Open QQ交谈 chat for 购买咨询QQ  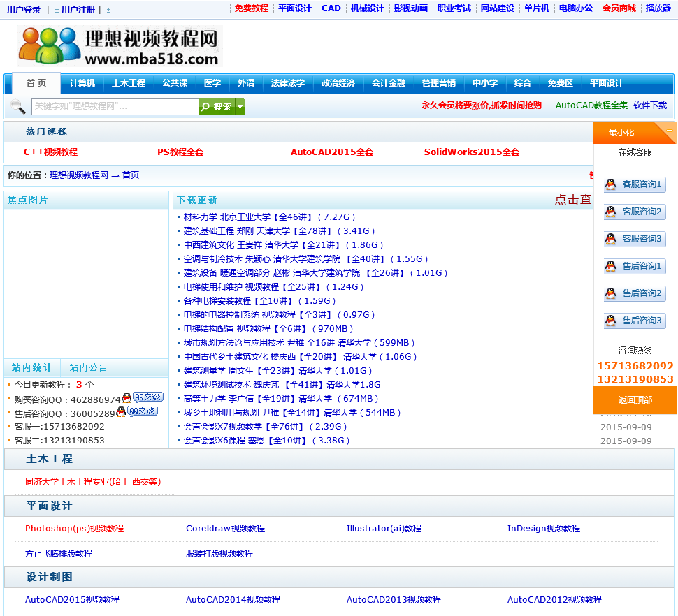tap(148, 397)
